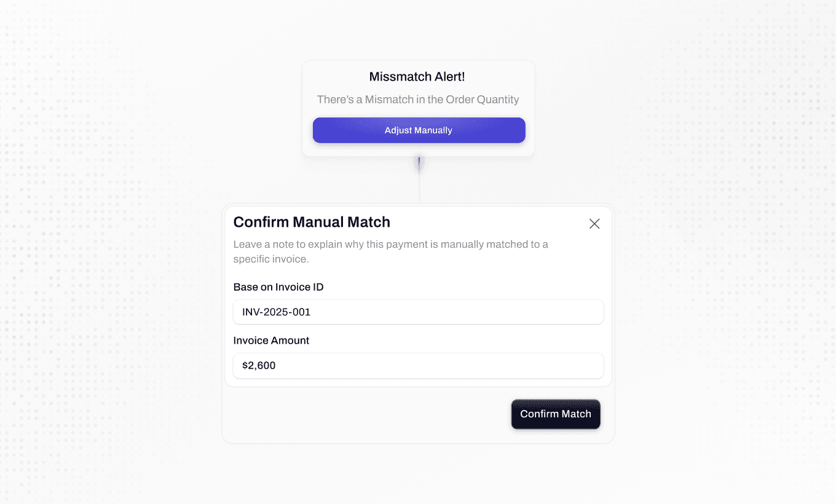Select the Missmatch Alert! title
Viewport: 836px width, 504px height.
click(417, 77)
